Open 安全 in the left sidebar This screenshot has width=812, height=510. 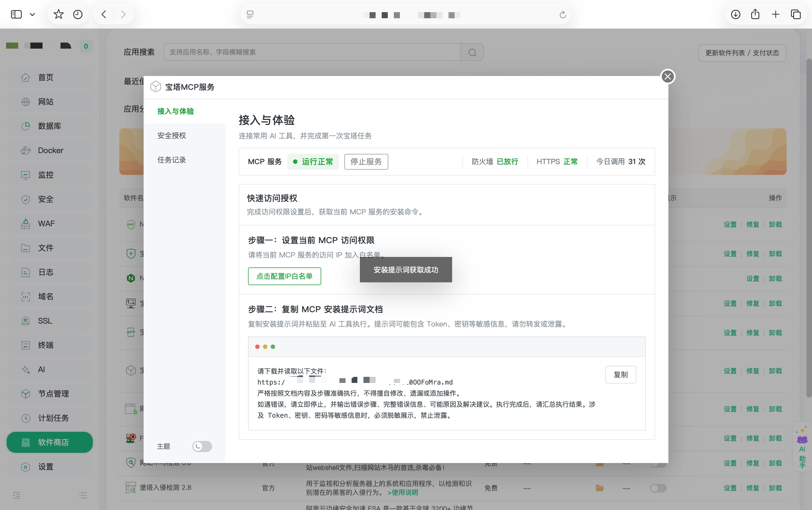[x=49, y=199]
